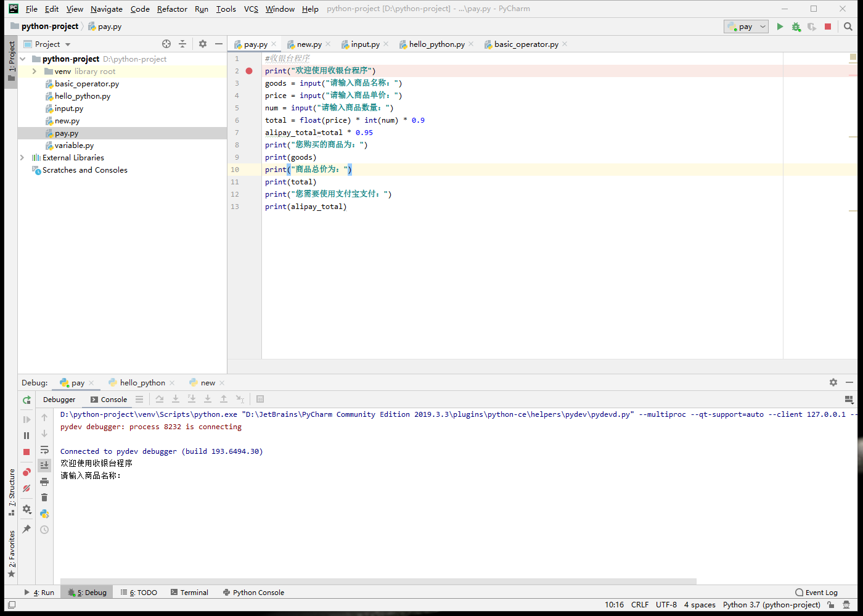Run the pay configuration with green play
This screenshot has width=863, height=616.
pyautogui.click(x=780, y=27)
